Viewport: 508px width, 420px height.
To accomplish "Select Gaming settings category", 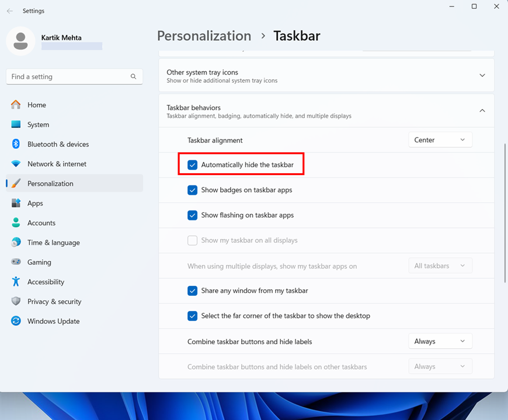I will point(75,262).
